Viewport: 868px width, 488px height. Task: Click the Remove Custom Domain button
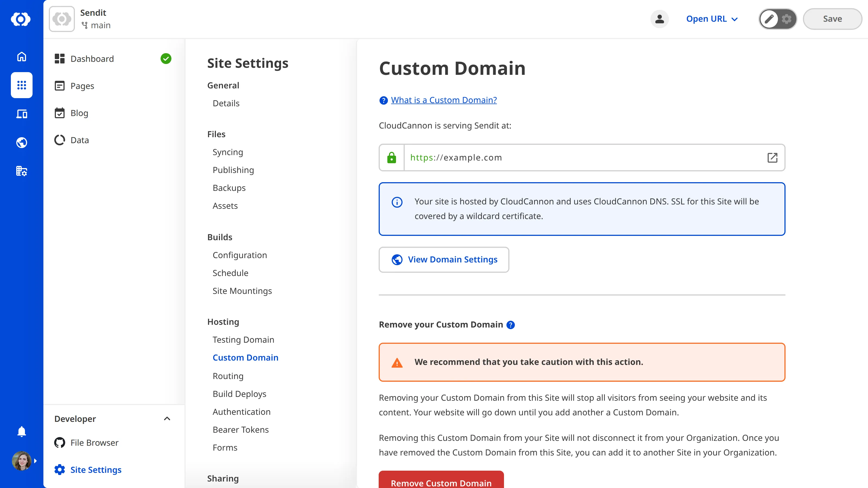(x=441, y=482)
